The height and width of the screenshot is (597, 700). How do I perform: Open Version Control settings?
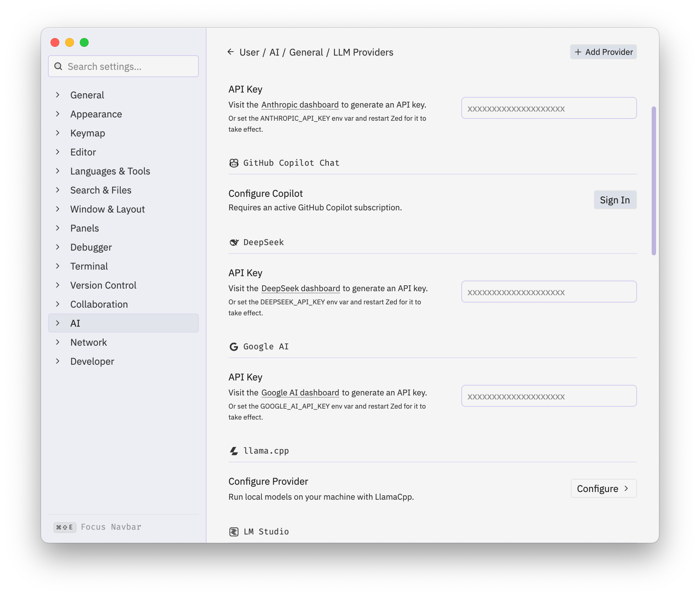click(x=123, y=285)
